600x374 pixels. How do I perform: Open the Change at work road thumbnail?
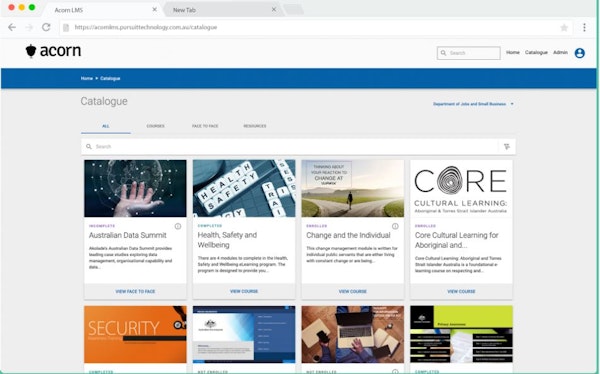[353, 188]
